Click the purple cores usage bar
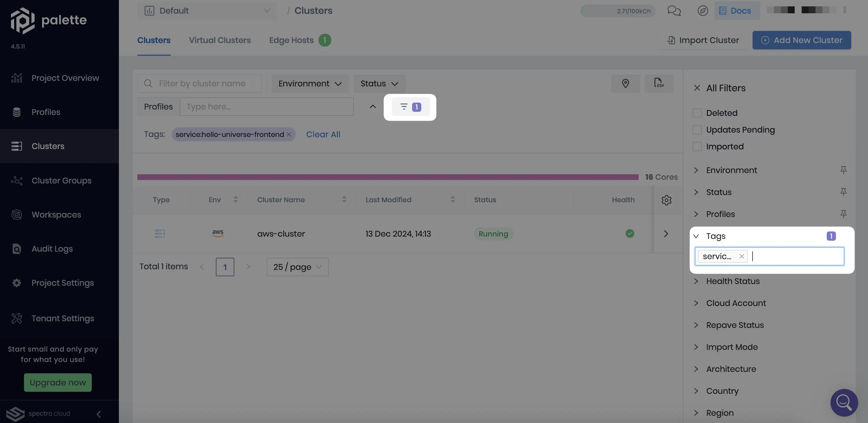The height and width of the screenshot is (423, 868). (x=388, y=177)
